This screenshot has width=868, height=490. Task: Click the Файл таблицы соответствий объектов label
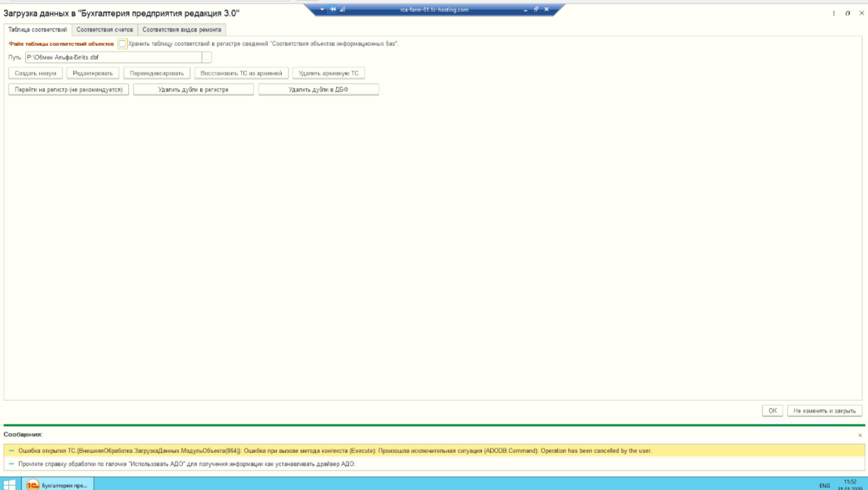pyautogui.click(x=61, y=44)
